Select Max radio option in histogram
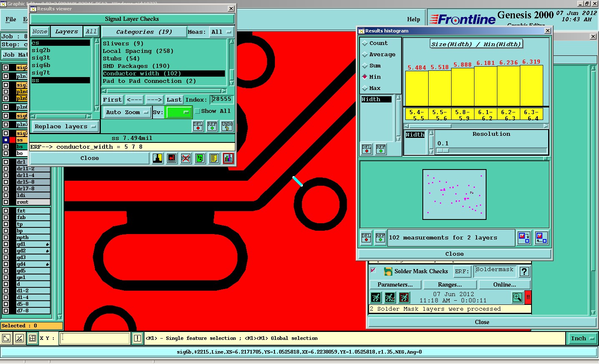The width and height of the screenshot is (599, 364). tap(365, 88)
